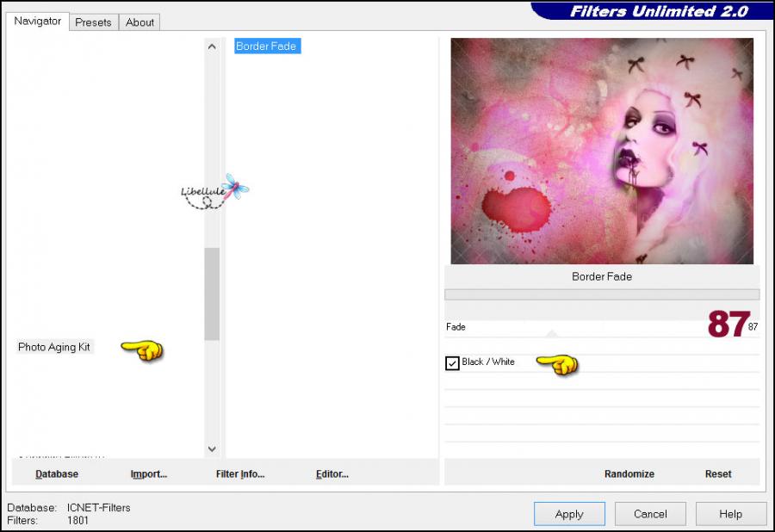Click the Reset button
The height and width of the screenshot is (532, 775).
718,473
